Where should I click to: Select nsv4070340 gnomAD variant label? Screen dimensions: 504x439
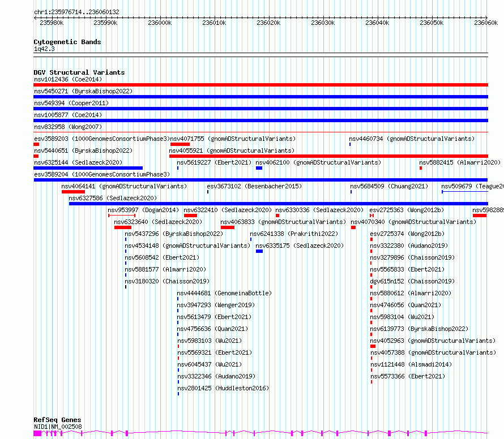point(413,222)
